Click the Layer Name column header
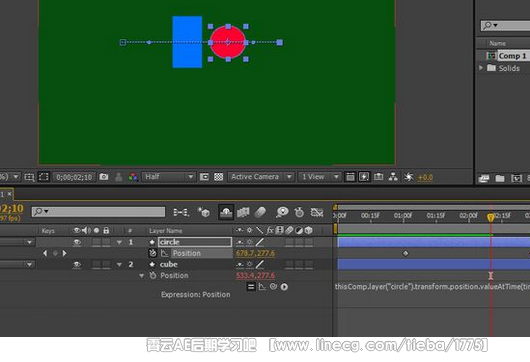Image resolution: width=530 pixels, height=362 pixels. coord(166,231)
